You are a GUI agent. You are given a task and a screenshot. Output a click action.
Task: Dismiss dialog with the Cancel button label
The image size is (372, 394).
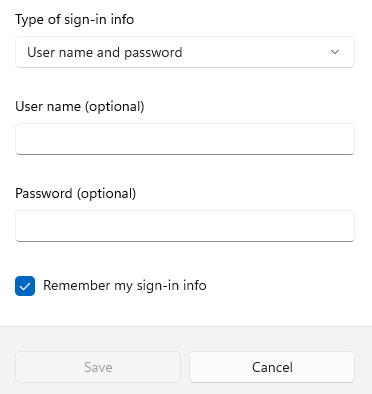coord(272,367)
